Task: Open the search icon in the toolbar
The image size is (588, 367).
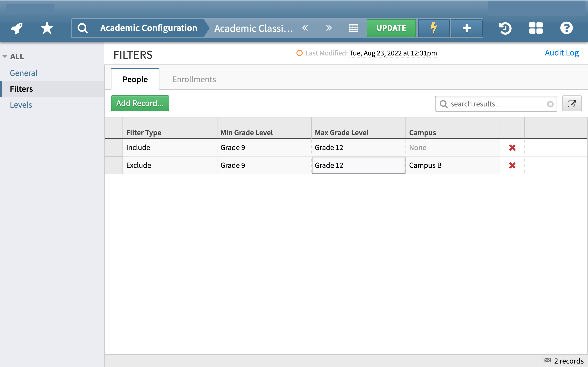Action: 82,28
